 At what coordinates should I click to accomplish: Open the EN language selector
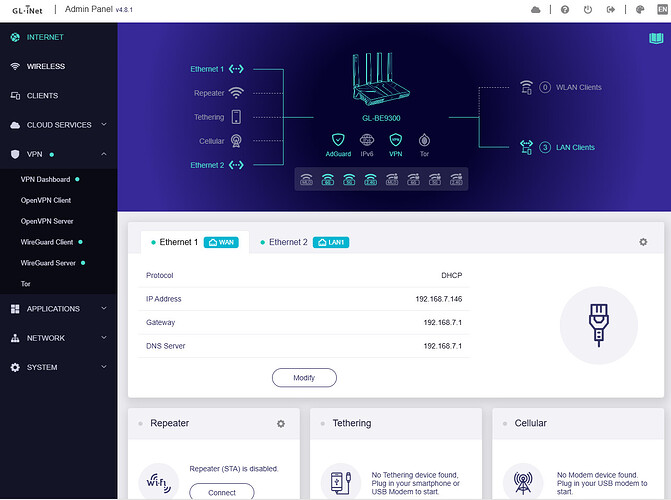click(661, 10)
